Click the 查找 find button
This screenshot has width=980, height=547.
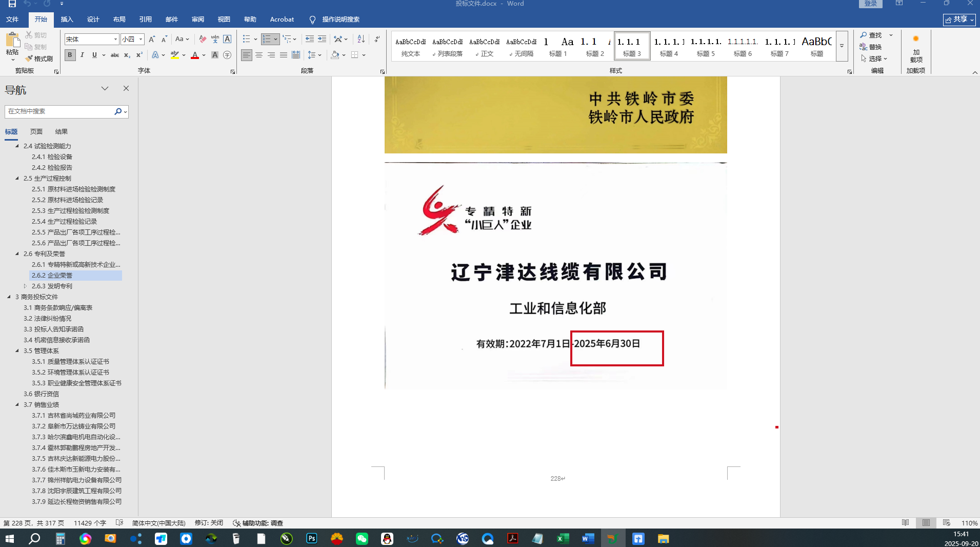pos(871,35)
